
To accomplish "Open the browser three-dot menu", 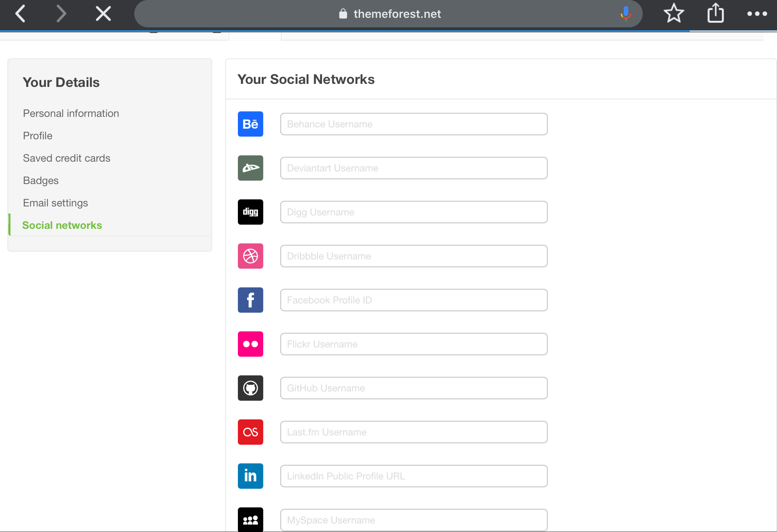I will click(x=757, y=14).
